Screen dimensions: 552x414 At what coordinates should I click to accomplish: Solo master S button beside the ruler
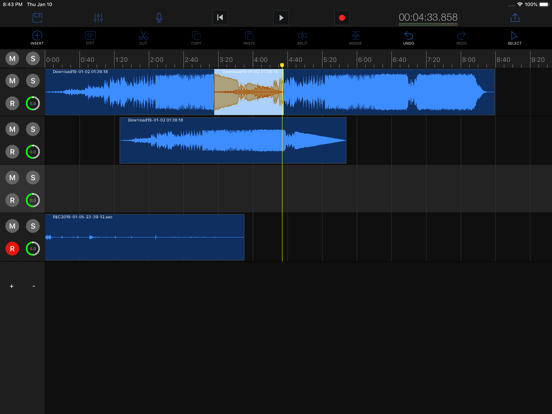coord(33,58)
